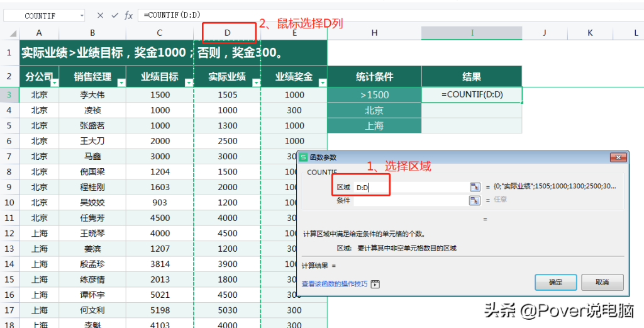Image resolution: width=644 pixels, height=328 pixels.
Task: Close the 函数参数 dialog with X
Action: pyautogui.click(x=619, y=157)
